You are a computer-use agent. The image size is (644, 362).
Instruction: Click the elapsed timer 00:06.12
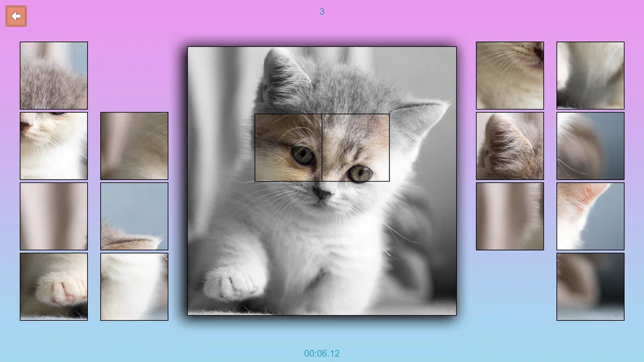point(322,353)
